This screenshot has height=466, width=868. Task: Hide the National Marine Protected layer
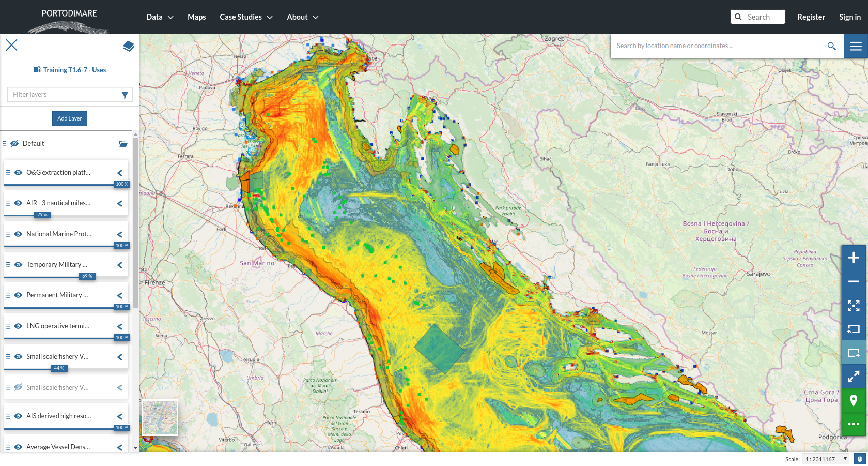coord(18,234)
